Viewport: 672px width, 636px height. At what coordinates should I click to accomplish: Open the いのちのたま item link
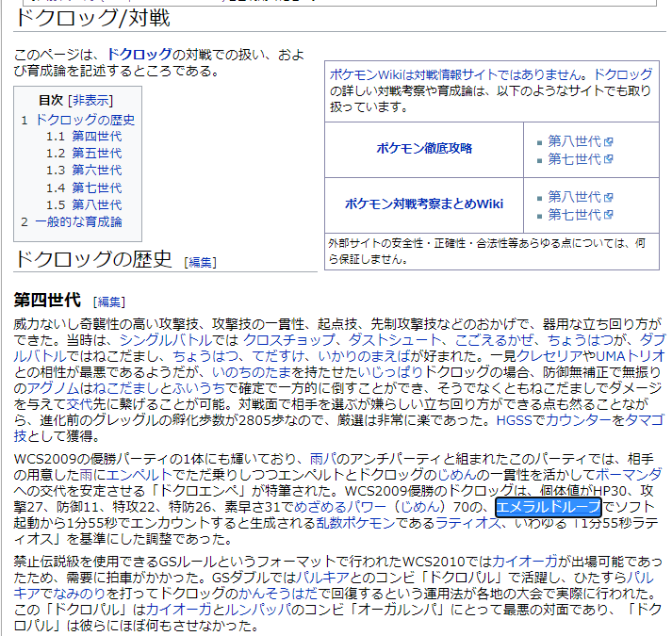pos(251,372)
